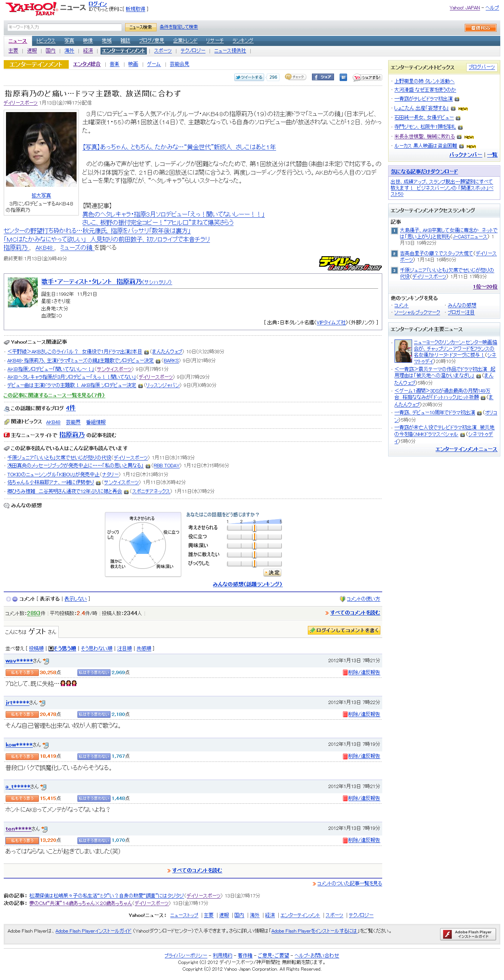Click the ニュース検索 search button

pos(140,27)
